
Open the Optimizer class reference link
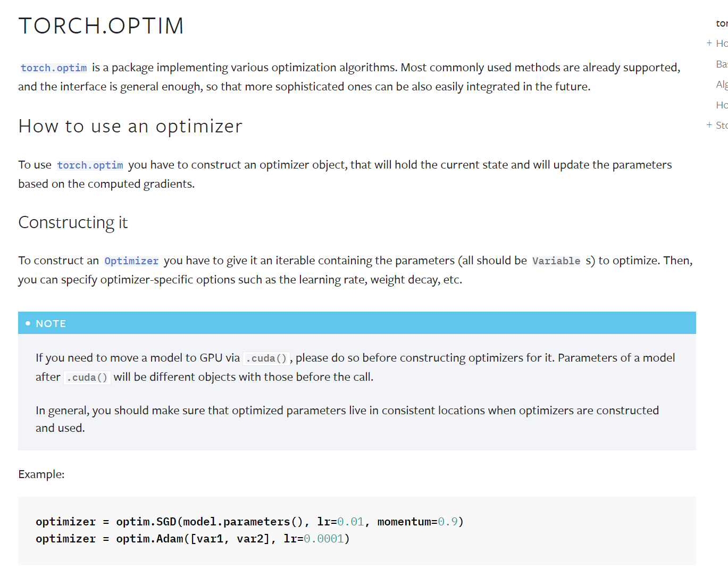(x=131, y=261)
